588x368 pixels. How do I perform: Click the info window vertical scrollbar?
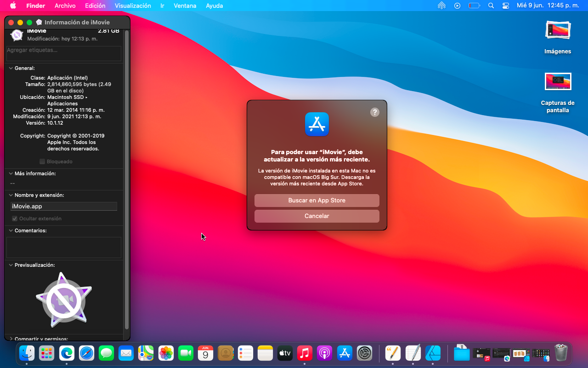pos(127,179)
